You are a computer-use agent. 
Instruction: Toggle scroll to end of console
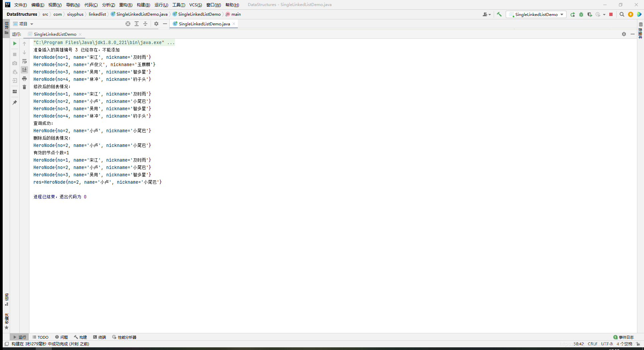click(24, 70)
